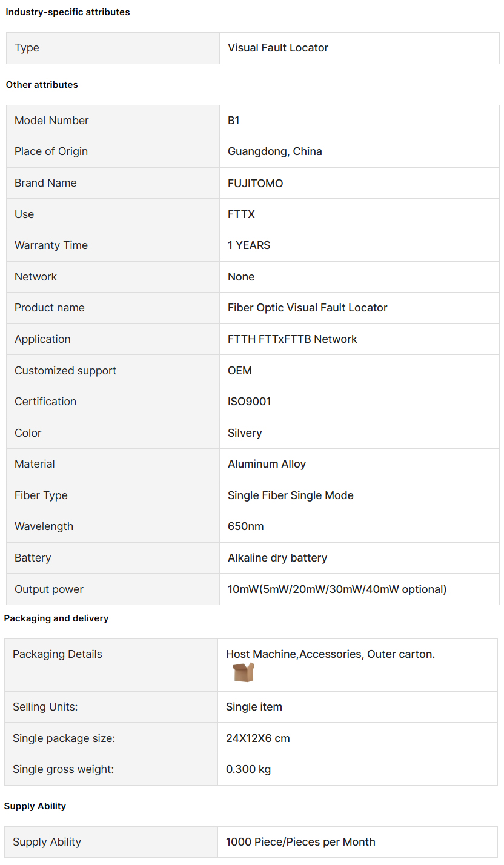Click the Aluminum Alloy material value
Screen dimensions: 504x865
coord(267,464)
